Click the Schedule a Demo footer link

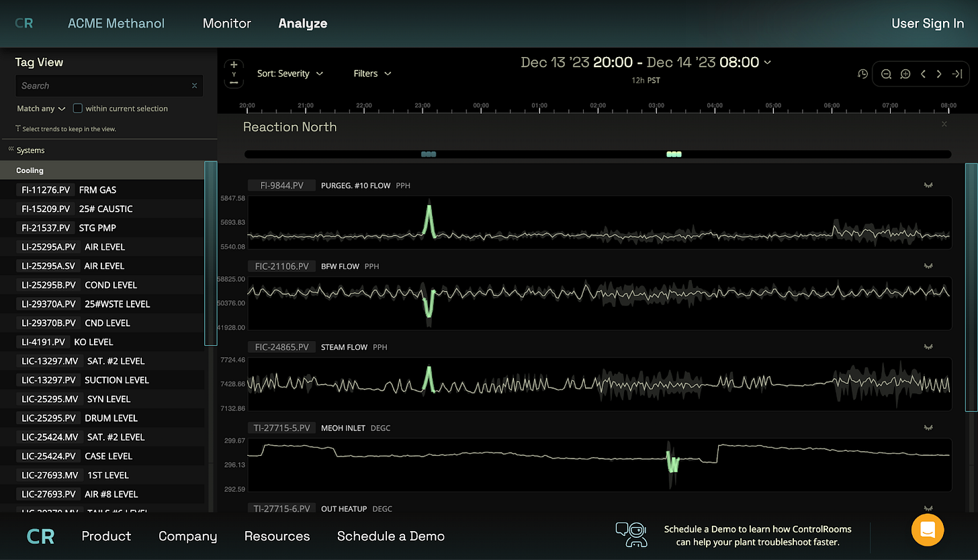coord(391,536)
